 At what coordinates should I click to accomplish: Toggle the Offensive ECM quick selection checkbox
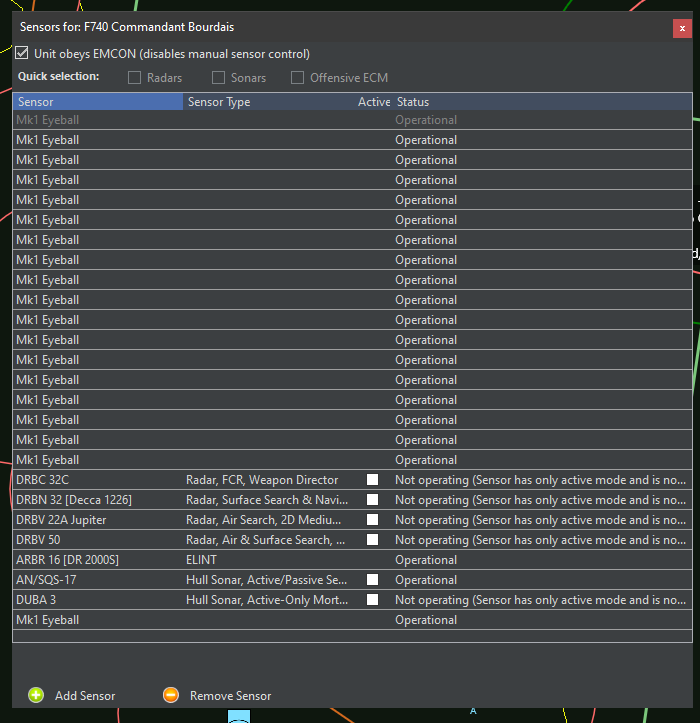pos(297,77)
